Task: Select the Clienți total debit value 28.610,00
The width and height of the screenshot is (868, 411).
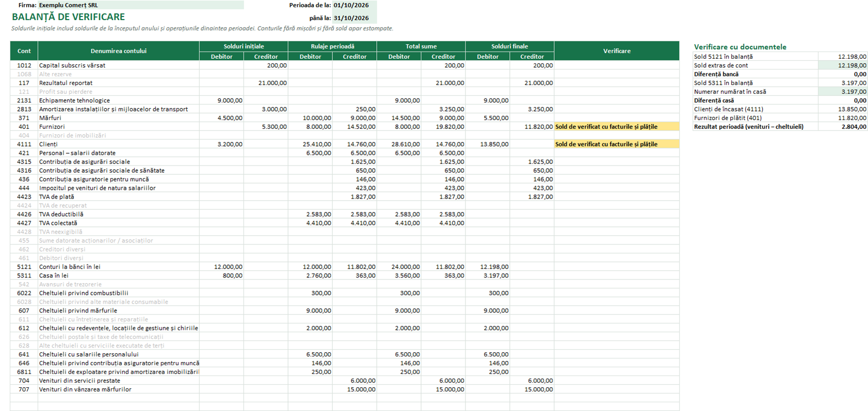Action: [x=399, y=144]
